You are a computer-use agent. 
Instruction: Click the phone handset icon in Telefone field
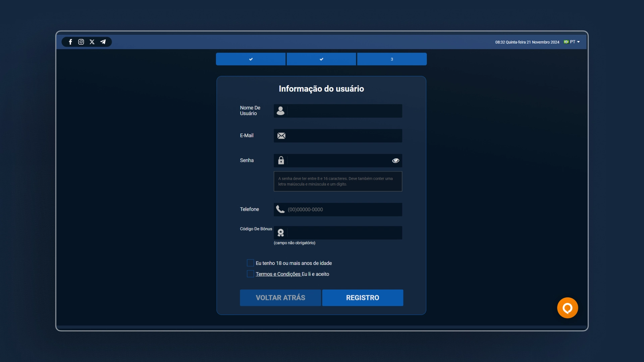click(x=280, y=209)
